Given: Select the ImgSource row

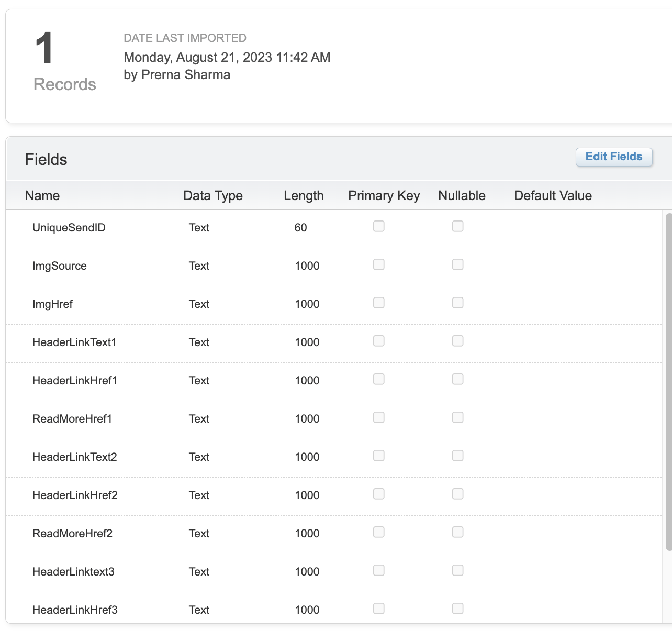Looking at the screenshot, I should point(60,266).
